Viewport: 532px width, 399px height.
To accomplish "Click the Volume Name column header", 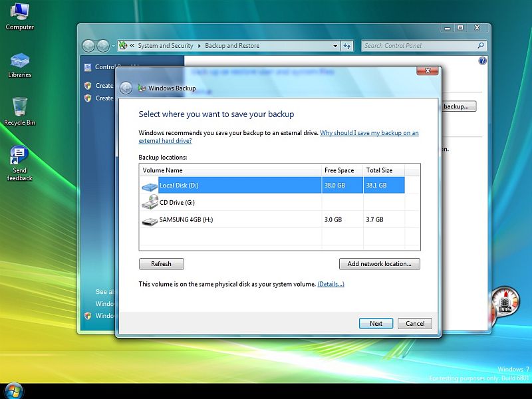I will pyautogui.click(x=230, y=170).
